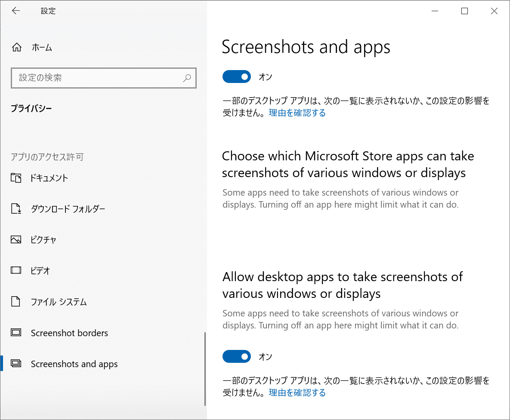The image size is (510, 420).
Task: Click the 設定 window title text
Action: (x=48, y=11)
